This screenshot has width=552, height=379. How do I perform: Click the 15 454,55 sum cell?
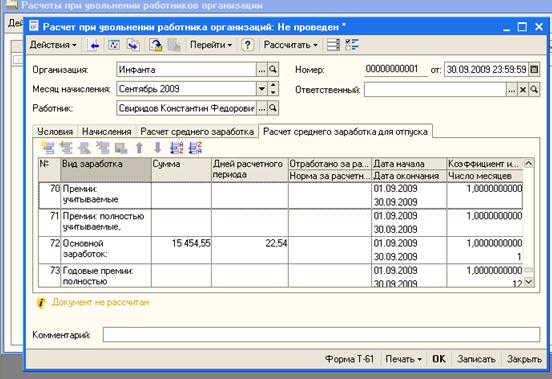pyautogui.click(x=181, y=250)
